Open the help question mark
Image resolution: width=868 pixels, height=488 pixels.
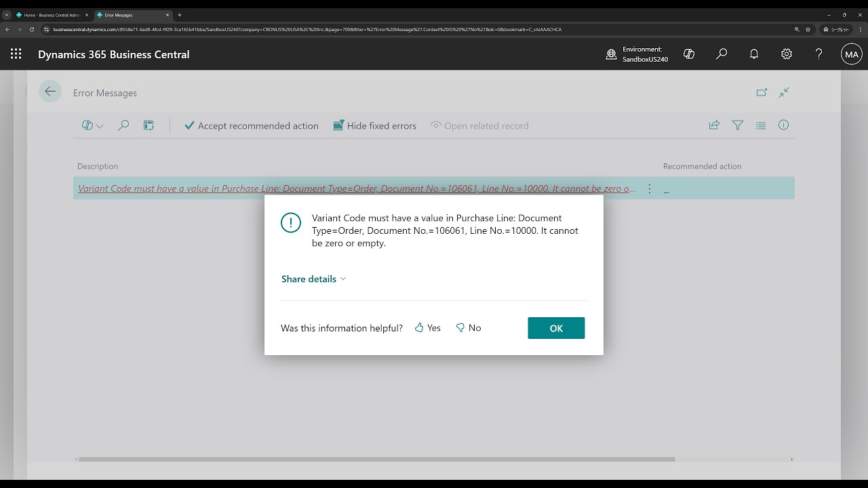pos(819,54)
